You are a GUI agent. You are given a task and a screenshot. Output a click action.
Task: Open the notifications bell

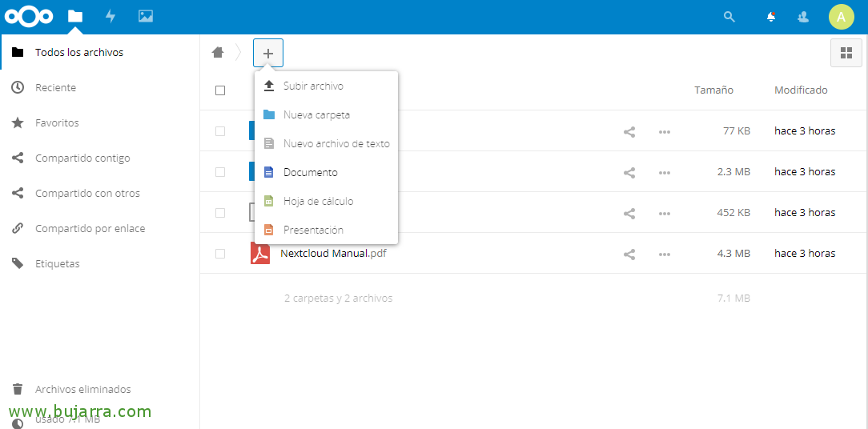tap(771, 16)
